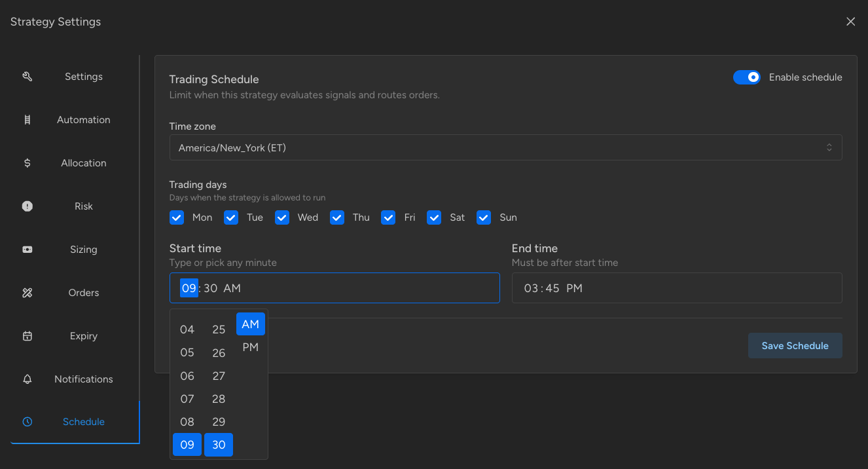Click the minutes segment of Start time
Image resolution: width=868 pixels, height=469 pixels.
pyautogui.click(x=210, y=288)
